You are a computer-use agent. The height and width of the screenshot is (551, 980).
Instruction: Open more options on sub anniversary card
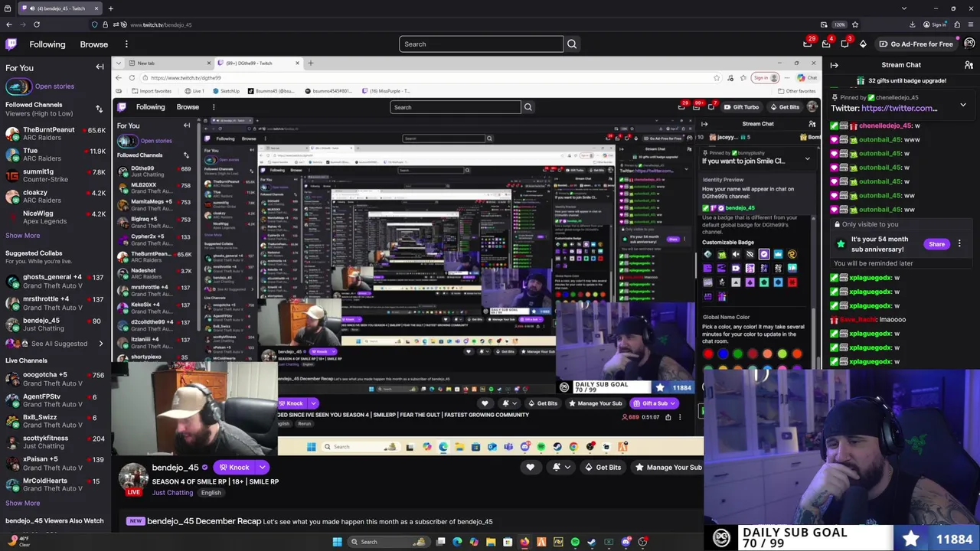pos(959,244)
